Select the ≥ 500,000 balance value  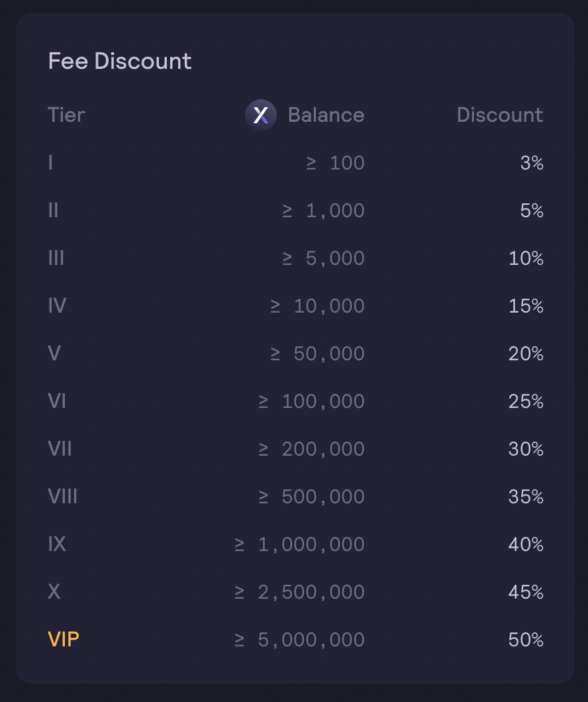(x=312, y=497)
